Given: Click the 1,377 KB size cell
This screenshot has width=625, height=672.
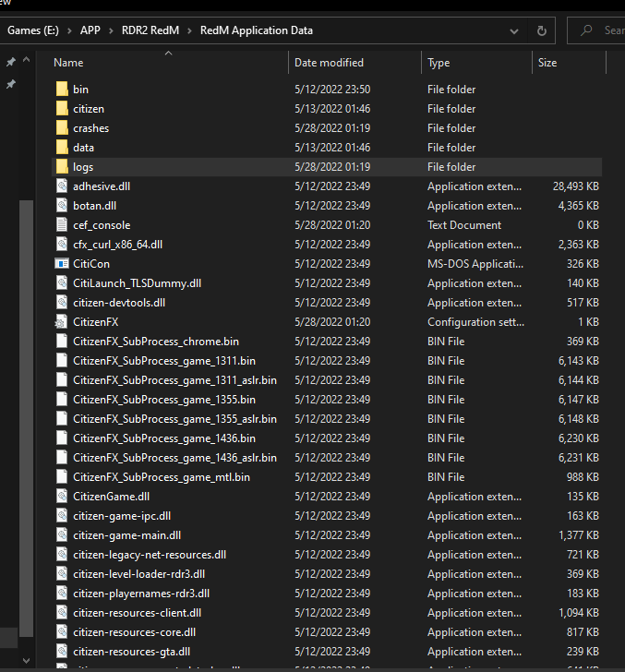Looking at the screenshot, I should coord(579,534).
